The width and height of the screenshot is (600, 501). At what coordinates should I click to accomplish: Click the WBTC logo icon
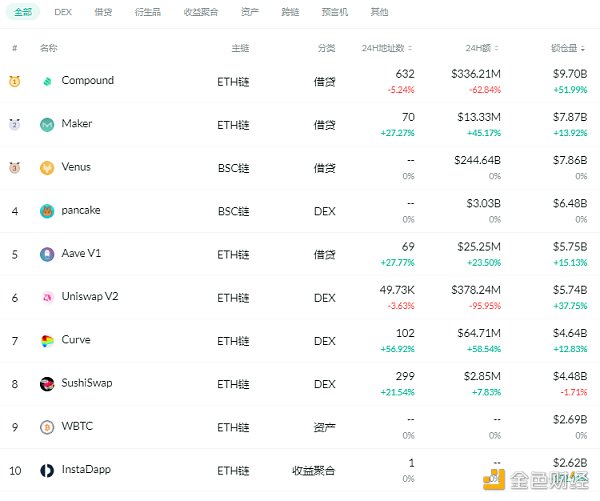(x=47, y=427)
